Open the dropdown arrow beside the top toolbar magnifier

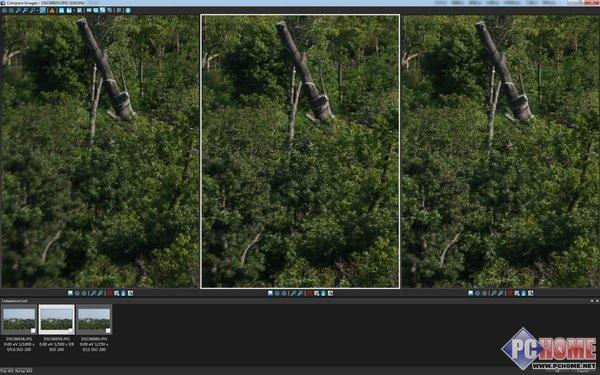pyautogui.click(x=38, y=11)
